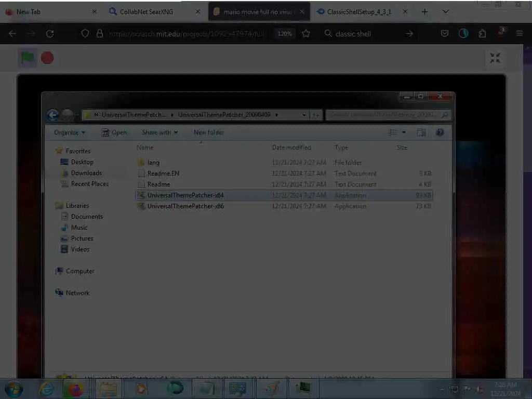Reload the Firefox page
This screenshot has height=399, width=532.
(50, 34)
